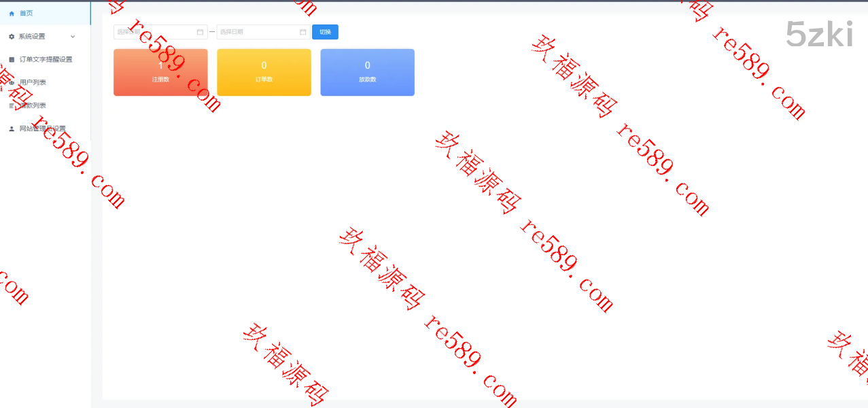Click the blue 切换 button

click(325, 32)
